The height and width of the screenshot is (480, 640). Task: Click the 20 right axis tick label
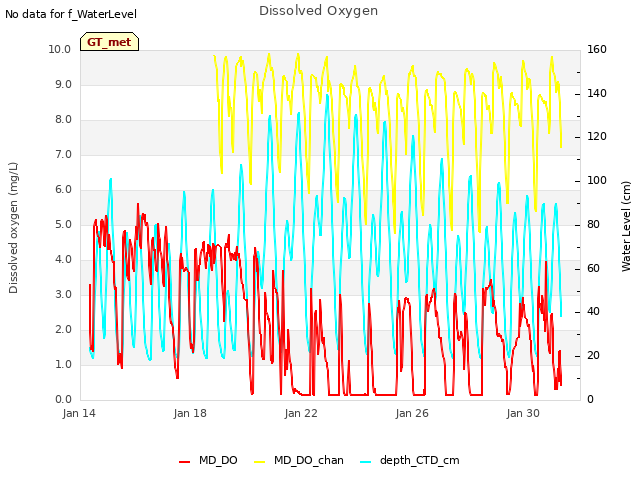point(593,356)
